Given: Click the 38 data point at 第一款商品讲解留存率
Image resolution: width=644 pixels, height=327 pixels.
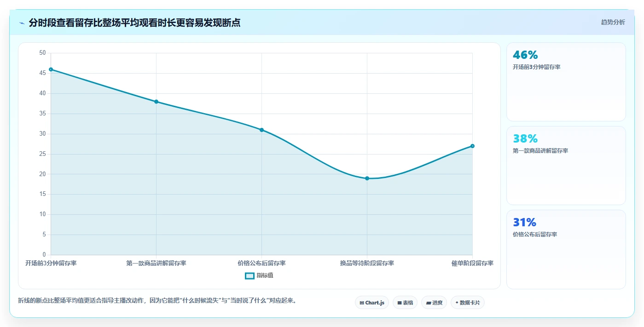Looking at the screenshot, I should [156, 102].
